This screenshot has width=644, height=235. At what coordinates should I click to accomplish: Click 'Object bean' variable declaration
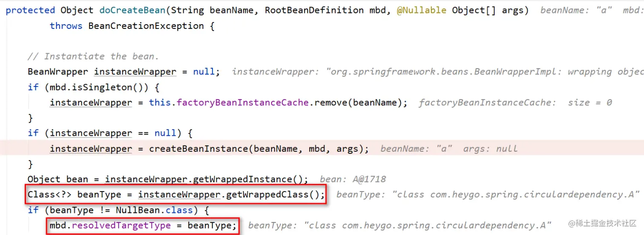[58, 179]
